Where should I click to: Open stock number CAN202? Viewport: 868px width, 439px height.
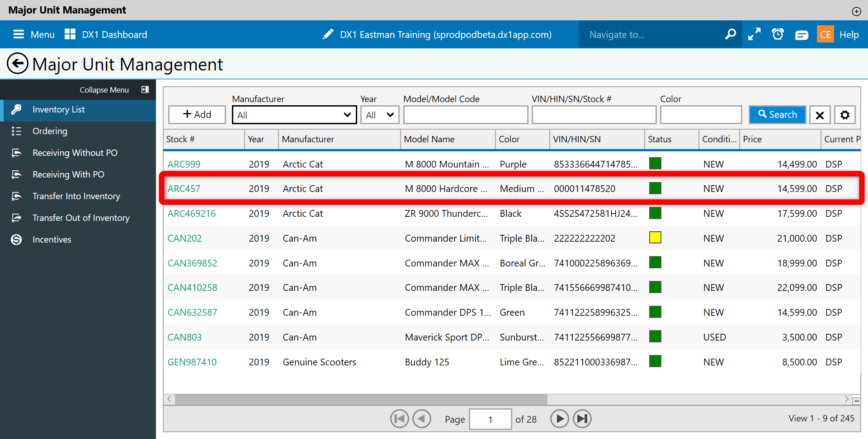click(x=184, y=238)
